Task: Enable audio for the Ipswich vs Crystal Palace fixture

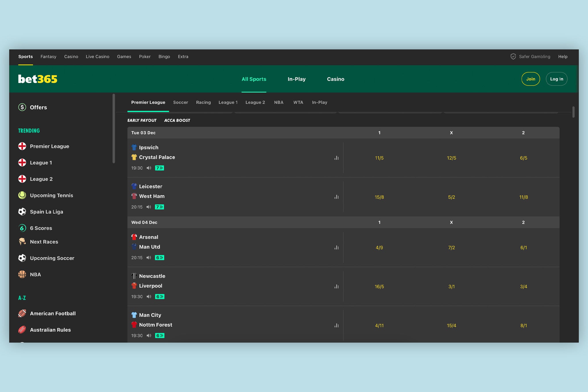Action: point(149,168)
